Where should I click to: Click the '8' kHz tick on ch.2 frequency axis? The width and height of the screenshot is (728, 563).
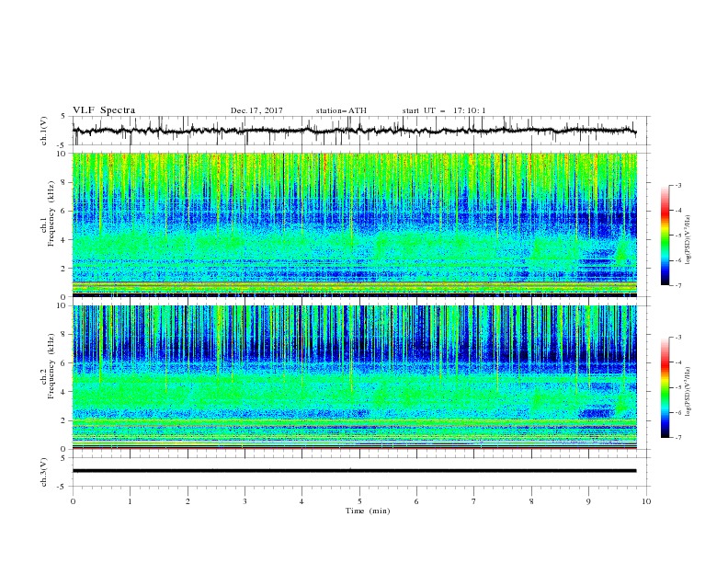click(64, 335)
